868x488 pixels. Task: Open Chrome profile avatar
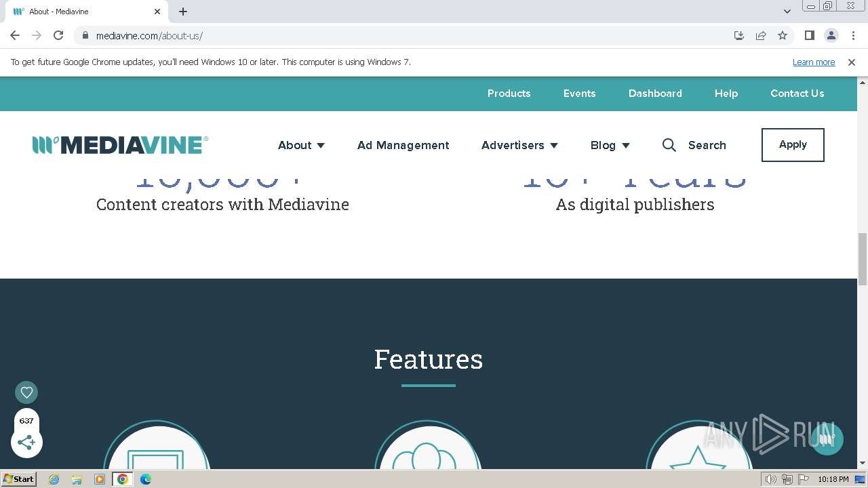point(831,35)
